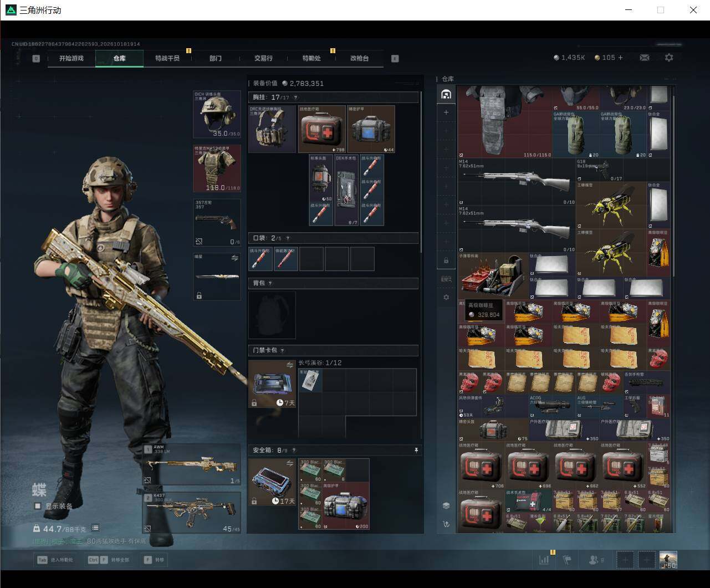Show help for the 安全箱 section
This screenshot has height=588, width=710.
(294, 451)
